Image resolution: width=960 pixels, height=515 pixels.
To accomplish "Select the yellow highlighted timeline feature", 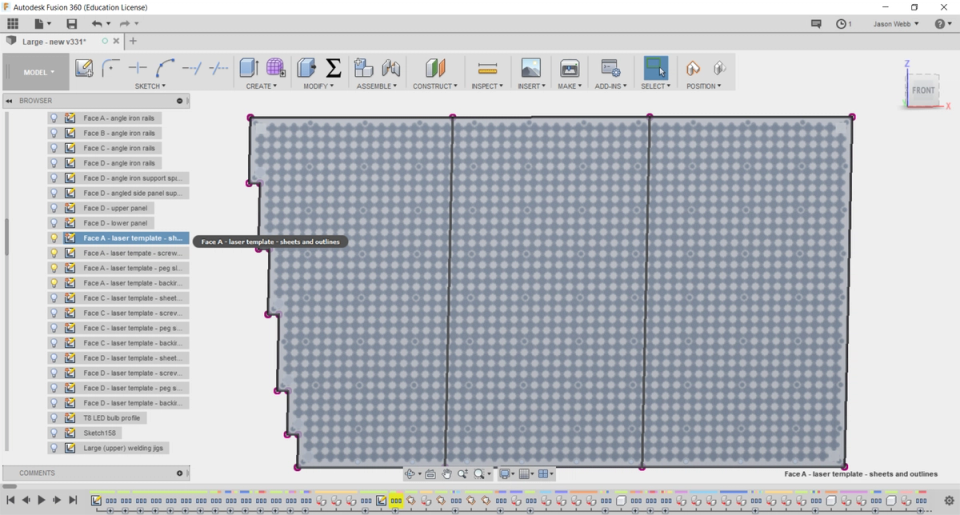I will (x=396, y=501).
